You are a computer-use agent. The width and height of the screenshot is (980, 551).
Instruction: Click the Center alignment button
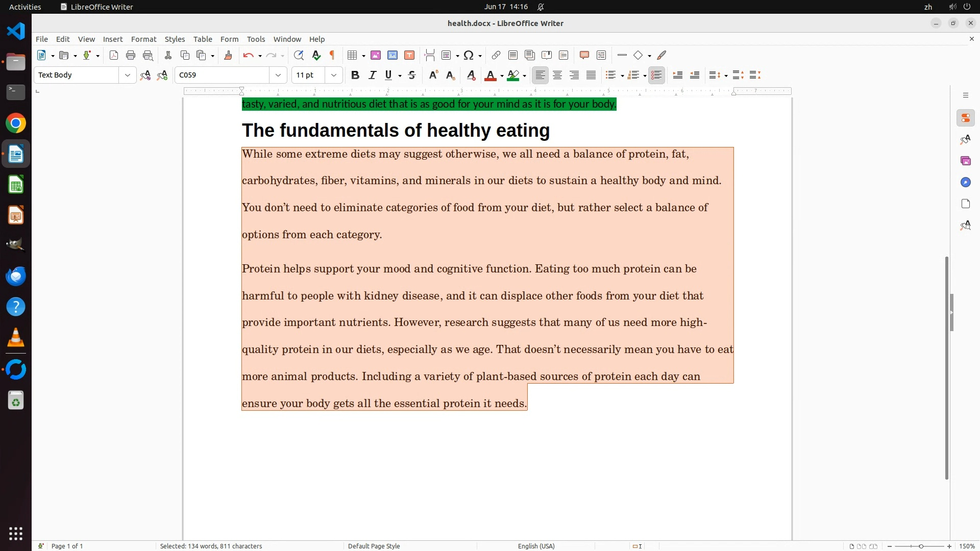point(557,76)
